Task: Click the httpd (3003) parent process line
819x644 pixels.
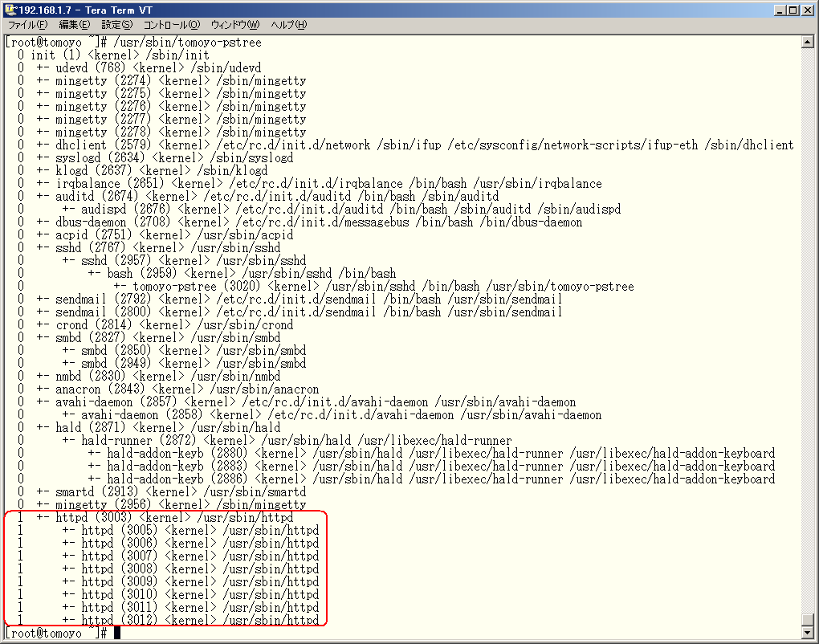Action: pos(155,517)
